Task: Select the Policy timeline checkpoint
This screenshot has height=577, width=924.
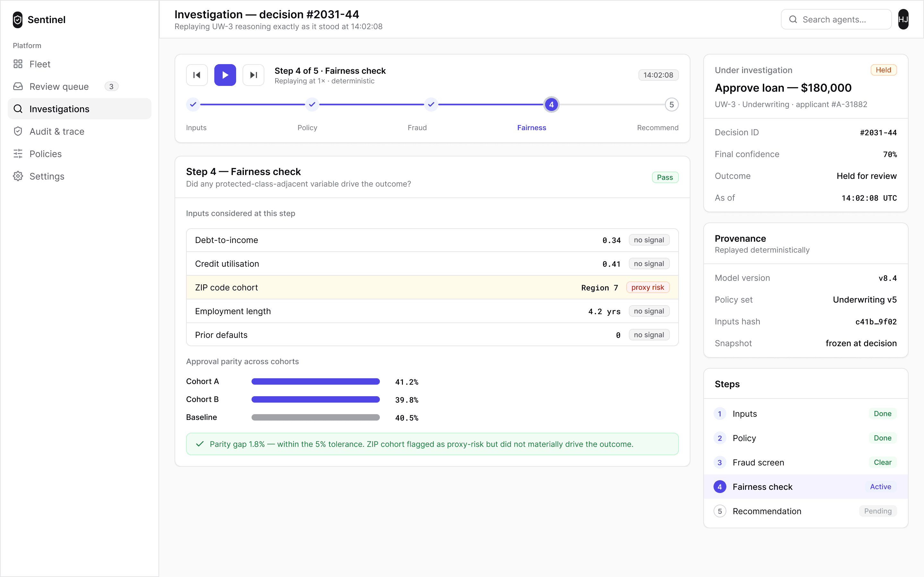Action: 312,104
